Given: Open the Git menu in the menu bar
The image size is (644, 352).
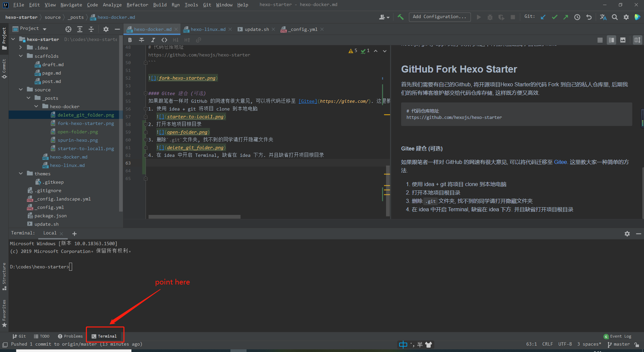Looking at the screenshot, I should [x=207, y=5].
